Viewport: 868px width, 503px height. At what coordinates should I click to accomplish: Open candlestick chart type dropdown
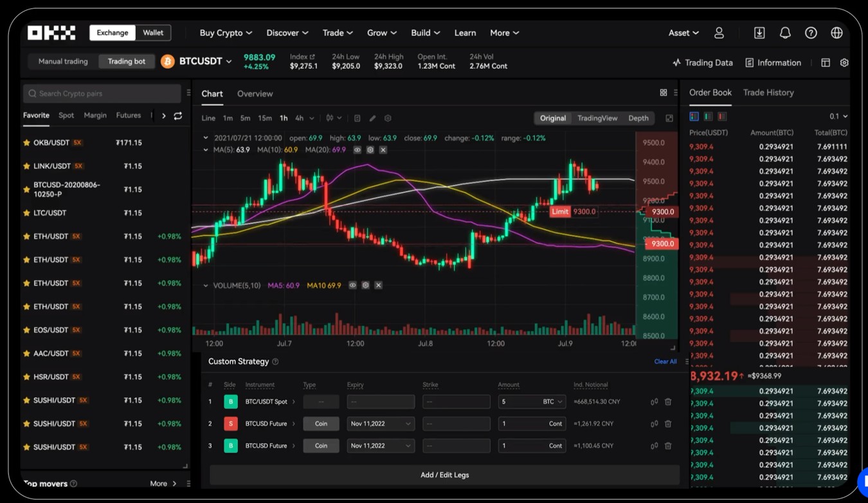tap(334, 118)
